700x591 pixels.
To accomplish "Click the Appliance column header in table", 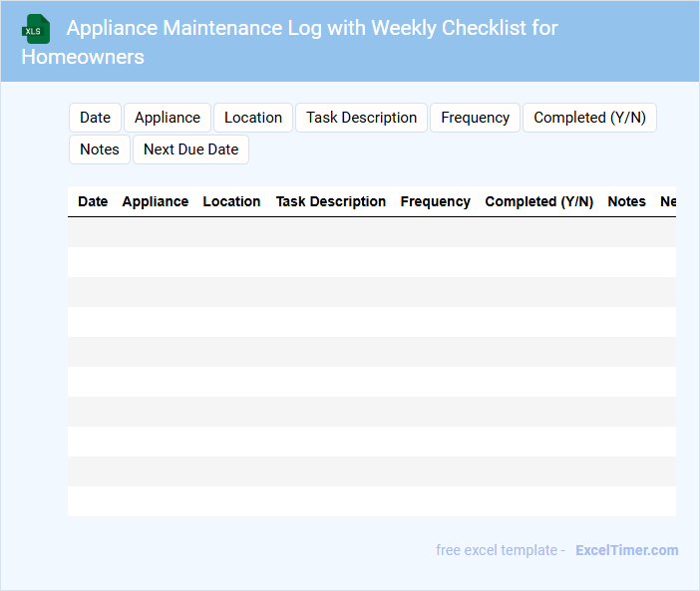I will tap(155, 201).
